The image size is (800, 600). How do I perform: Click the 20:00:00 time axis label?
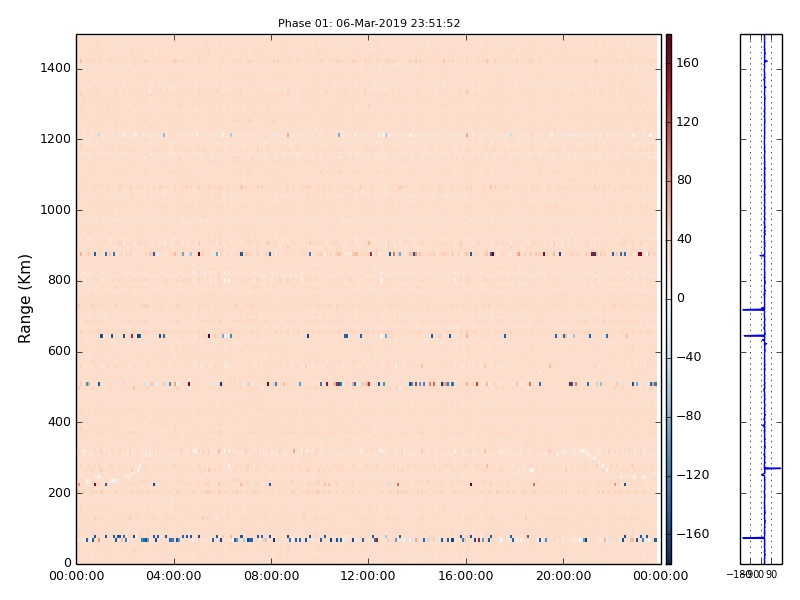click(x=563, y=577)
